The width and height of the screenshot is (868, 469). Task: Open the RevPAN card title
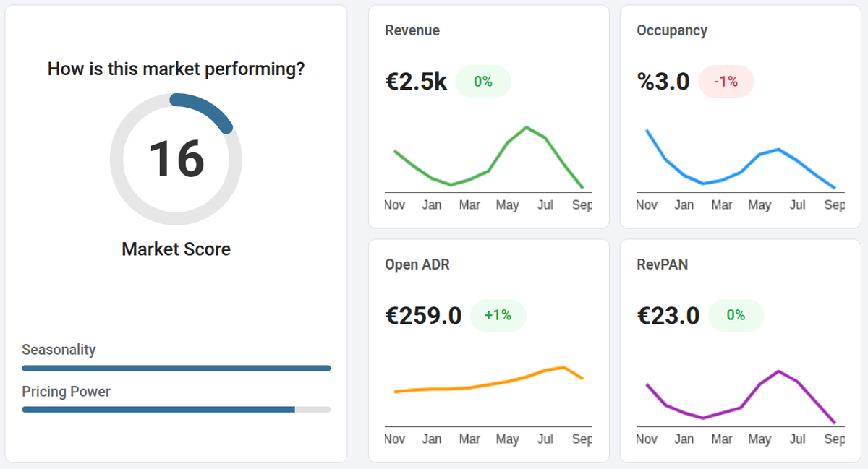click(x=663, y=264)
